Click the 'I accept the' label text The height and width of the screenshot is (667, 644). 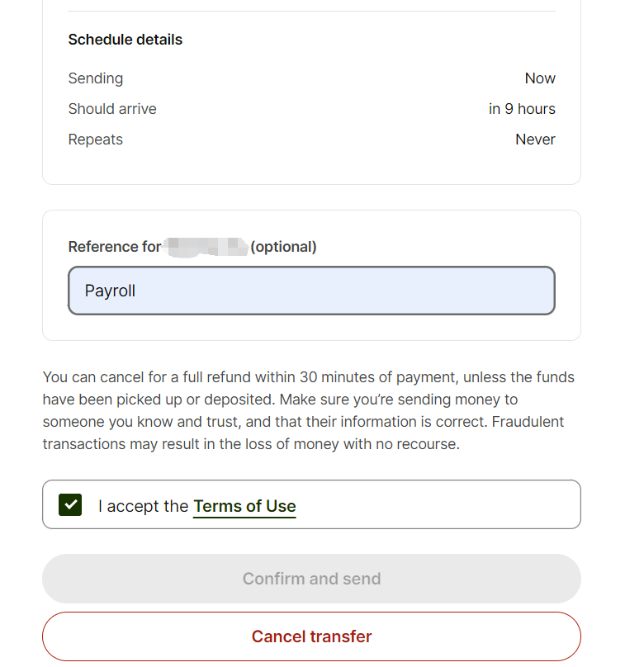(143, 506)
